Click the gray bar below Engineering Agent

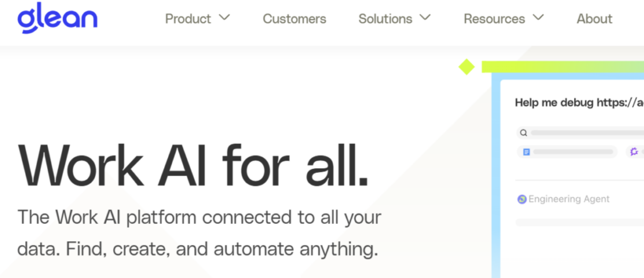tap(580, 222)
